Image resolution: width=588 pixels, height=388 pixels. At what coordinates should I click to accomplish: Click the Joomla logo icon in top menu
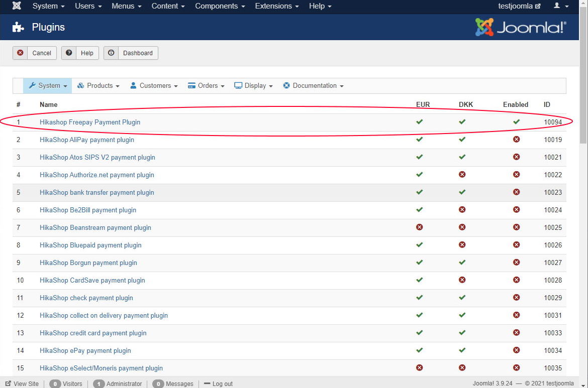pyautogui.click(x=17, y=6)
